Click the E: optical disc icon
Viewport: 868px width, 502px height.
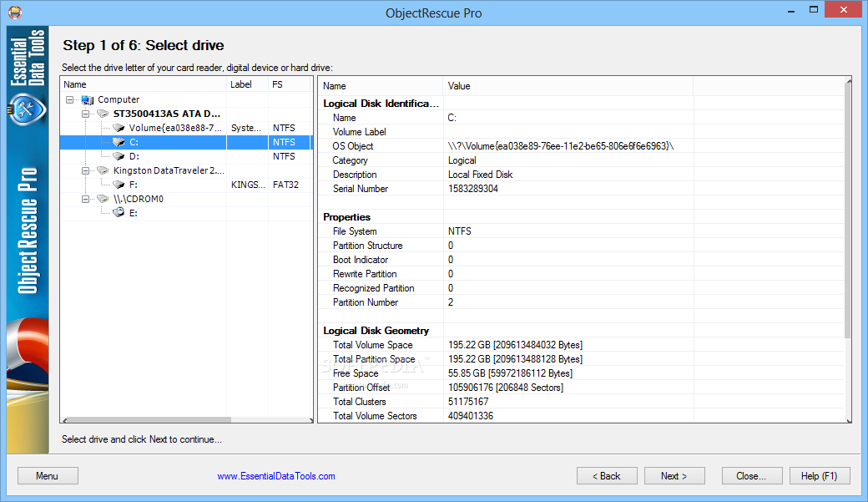(x=119, y=213)
